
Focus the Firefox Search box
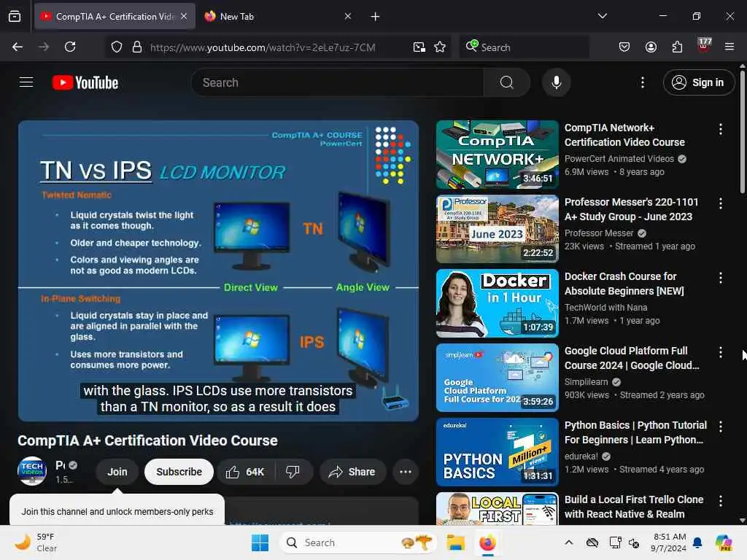click(x=524, y=47)
